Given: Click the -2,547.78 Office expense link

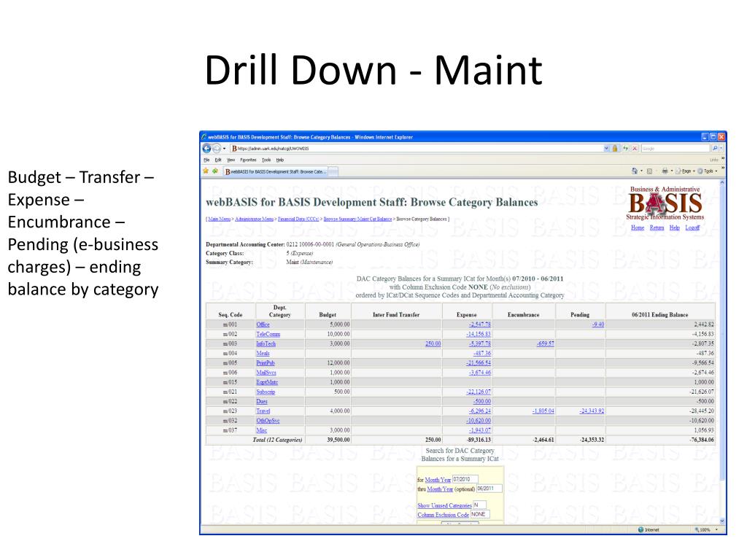Looking at the screenshot, I should pos(479,324).
